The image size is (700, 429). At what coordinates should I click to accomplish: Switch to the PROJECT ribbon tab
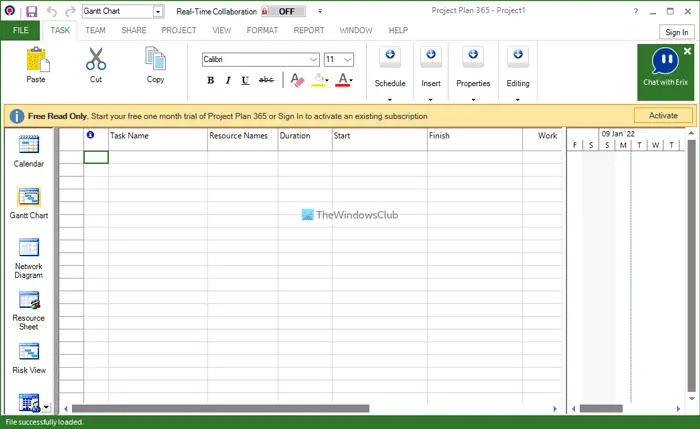pyautogui.click(x=179, y=31)
